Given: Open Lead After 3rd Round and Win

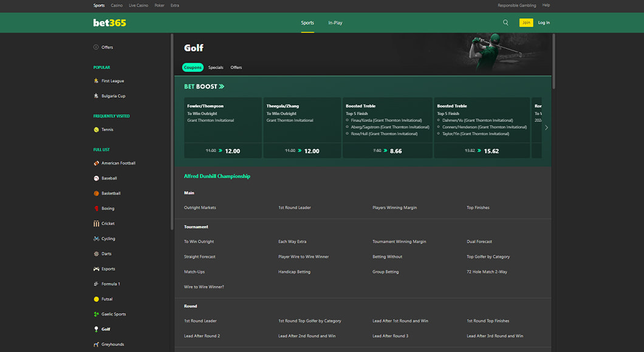Looking at the screenshot, I should tap(495, 336).
